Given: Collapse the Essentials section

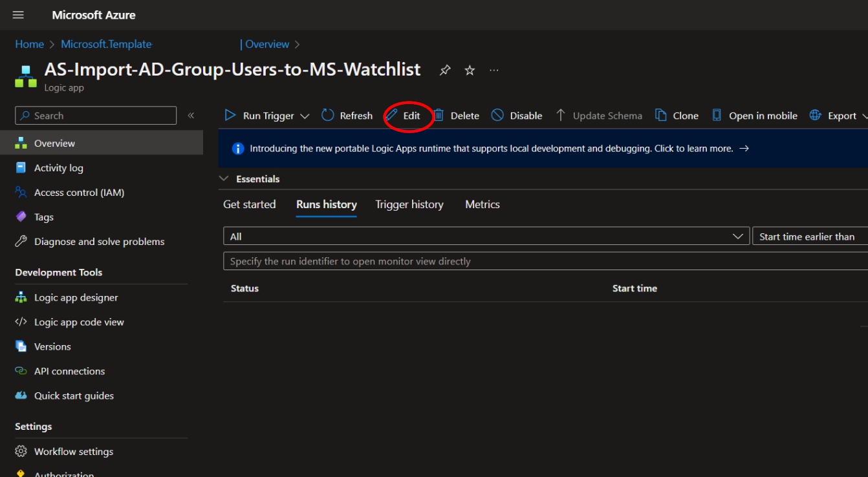Looking at the screenshot, I should coord(224,178).
